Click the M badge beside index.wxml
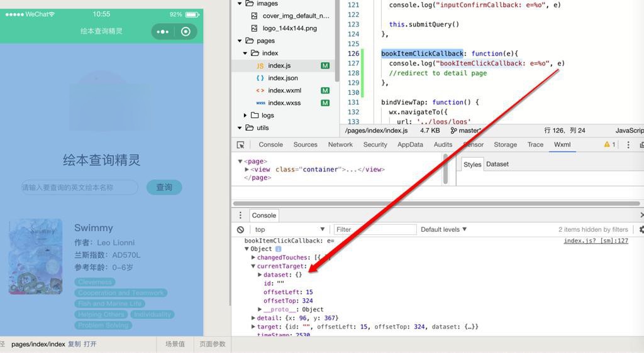The width and height of the screenshot is (644, 353). pyautogui.click(x=325, y=90)
